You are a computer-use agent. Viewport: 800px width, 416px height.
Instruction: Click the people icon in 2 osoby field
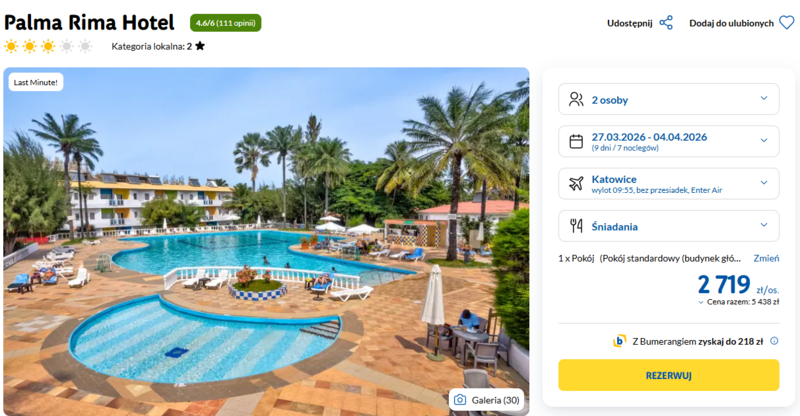point(576,99)
